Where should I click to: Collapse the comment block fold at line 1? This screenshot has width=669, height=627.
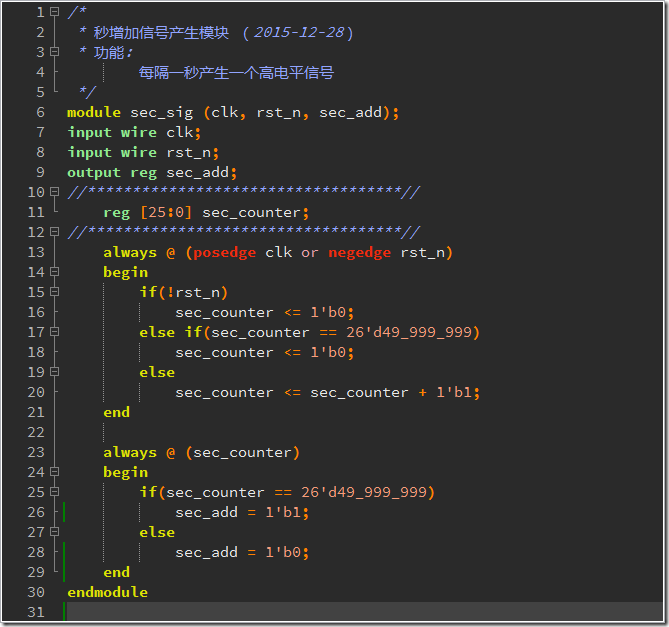[x=54, y=12]
